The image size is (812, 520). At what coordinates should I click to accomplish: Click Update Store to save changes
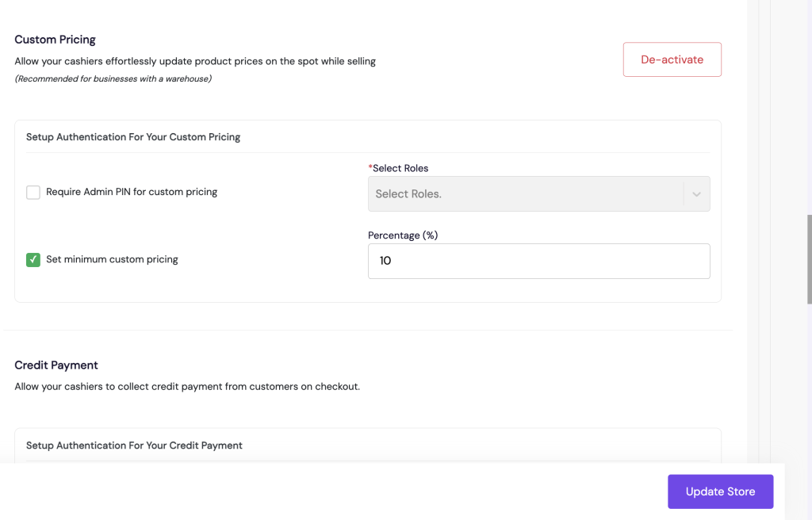click(720, 491)
